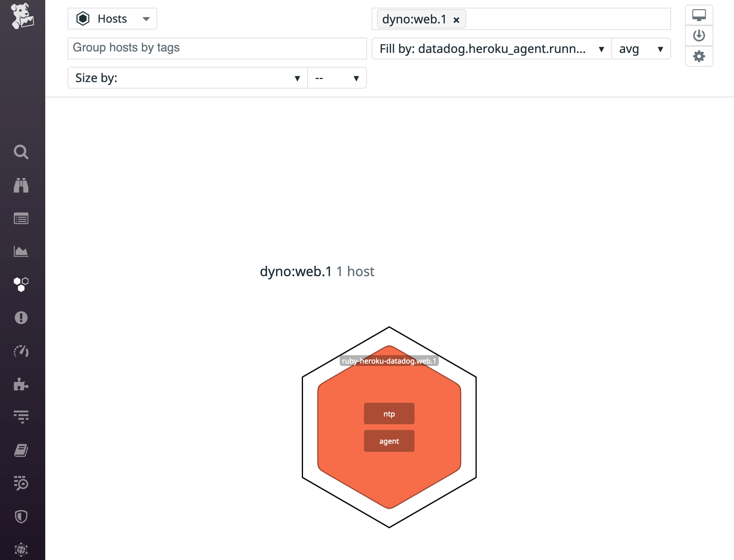The width and height of the screenshot is (734, 560).
Task: Open the Events stream icon
Action: coord(21,219)
